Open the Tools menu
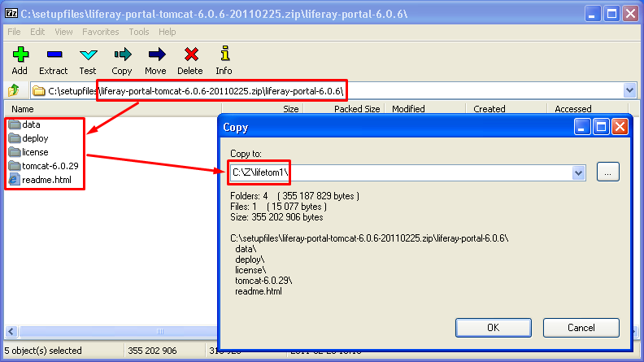The height and width of the screenshot is (362, 644). pyautogui.click(x=139, y=32)
